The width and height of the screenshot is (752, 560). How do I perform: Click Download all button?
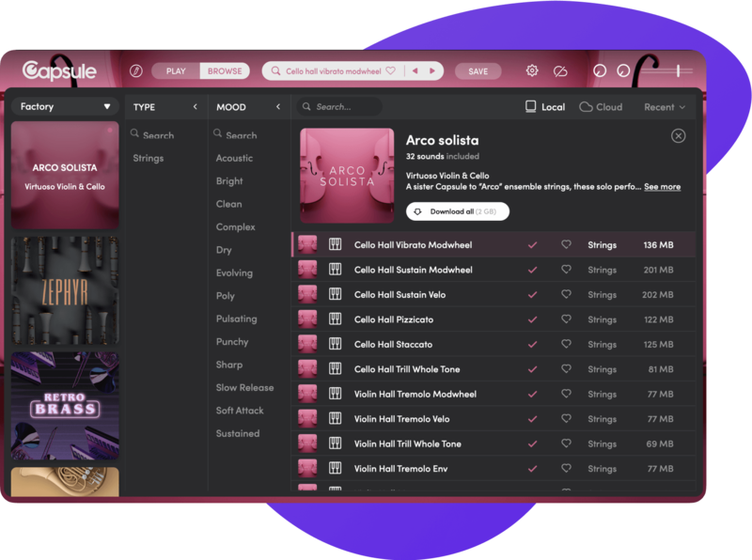(x=458, y=211)
